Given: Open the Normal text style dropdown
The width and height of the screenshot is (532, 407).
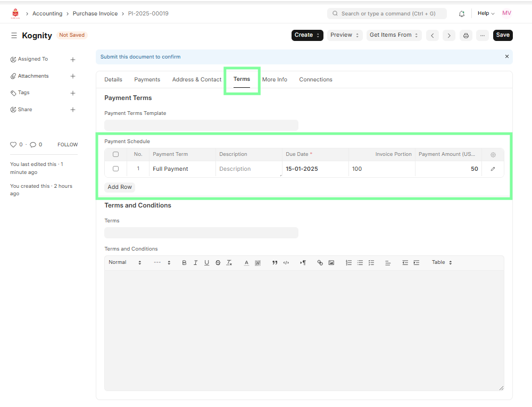Looking at the screenshot, I should (x=125, y=263).
